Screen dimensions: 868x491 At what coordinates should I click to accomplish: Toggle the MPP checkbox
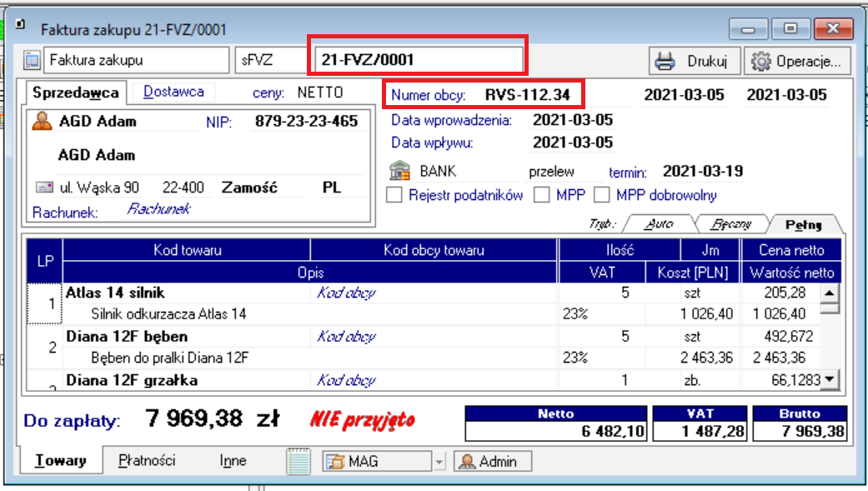(542, 196)
